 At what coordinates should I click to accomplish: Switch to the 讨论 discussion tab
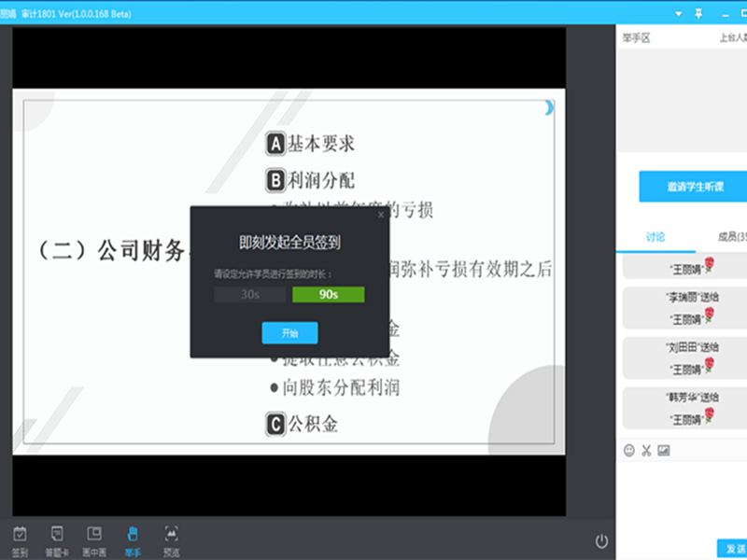point(655,237)
